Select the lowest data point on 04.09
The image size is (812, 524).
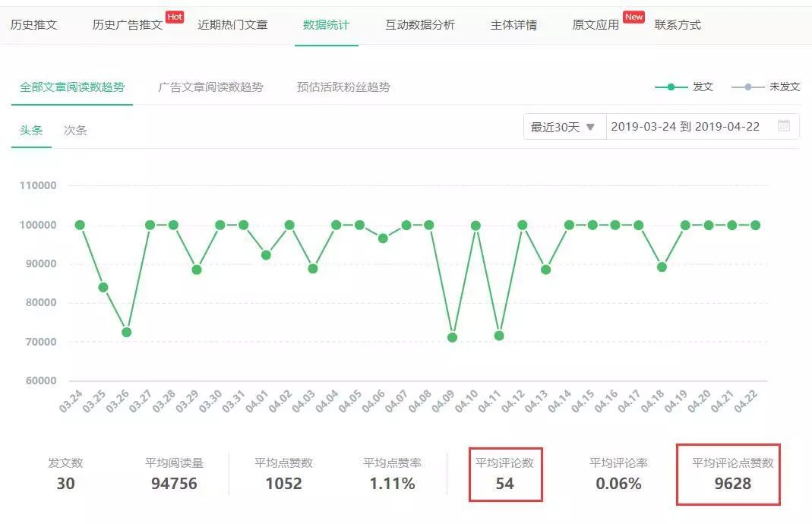[452, 336]
